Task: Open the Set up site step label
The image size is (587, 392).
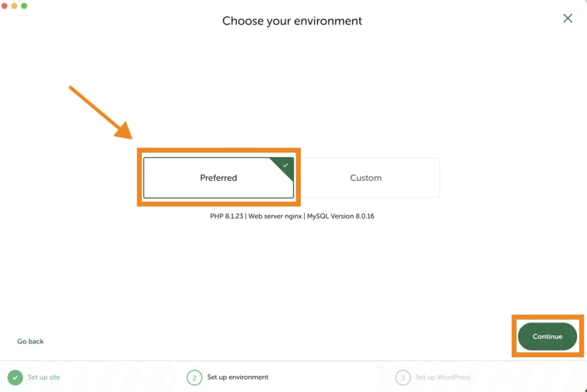Action: pos(44,377)
